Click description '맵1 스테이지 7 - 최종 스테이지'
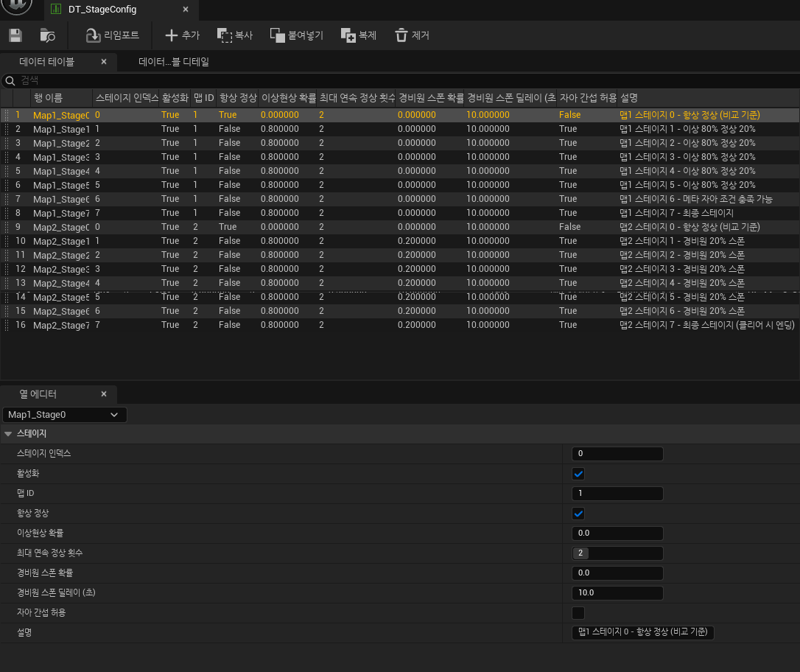 [x=676, y=213]
